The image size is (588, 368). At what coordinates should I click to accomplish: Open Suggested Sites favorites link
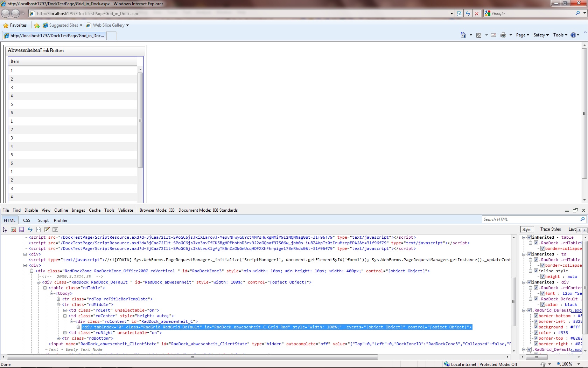click(63, 25)
